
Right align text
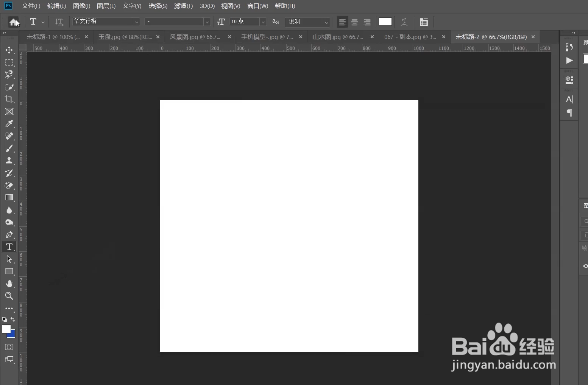point(367,22)
